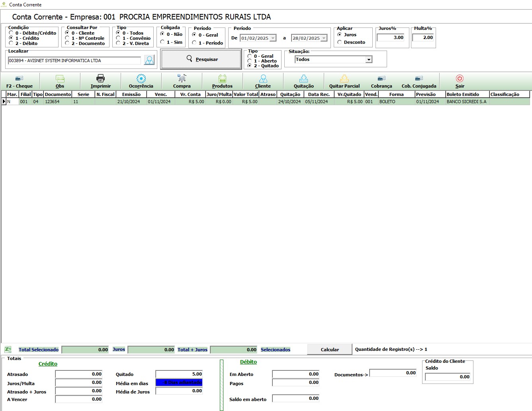
Task: Click the Compra shopping cart icon
Action: click(182, 78)
